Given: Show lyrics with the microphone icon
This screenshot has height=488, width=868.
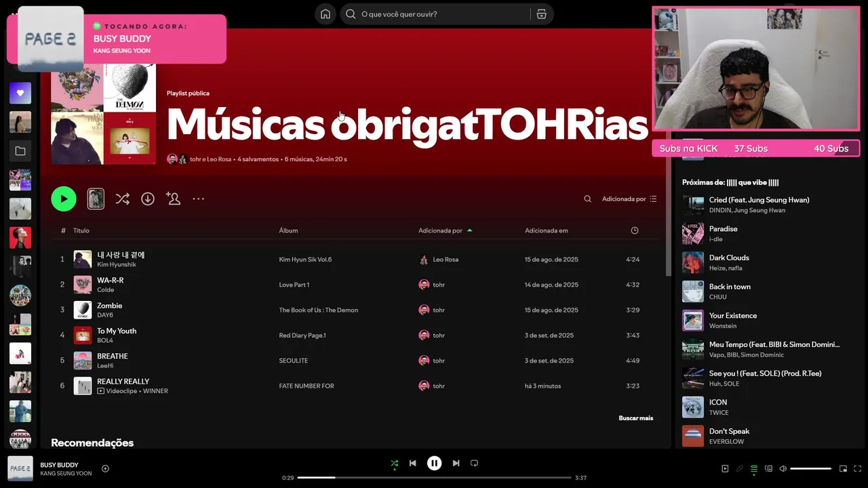Looking at the screenshot, I should 739,468.
